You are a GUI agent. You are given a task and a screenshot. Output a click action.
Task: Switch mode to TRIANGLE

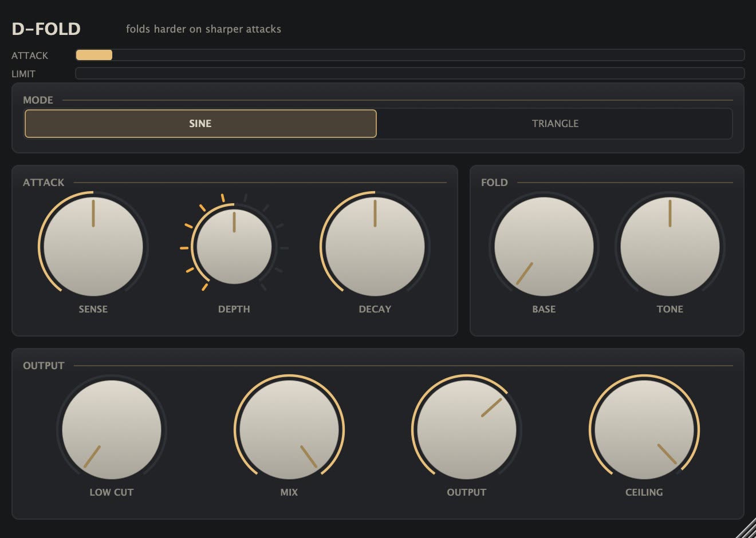(554, 124)
